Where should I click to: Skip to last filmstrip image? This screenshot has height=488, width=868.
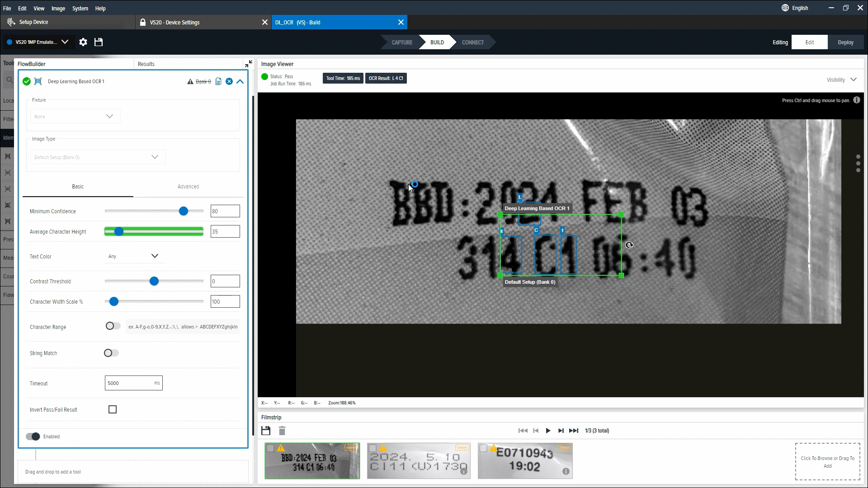[574, 431]
